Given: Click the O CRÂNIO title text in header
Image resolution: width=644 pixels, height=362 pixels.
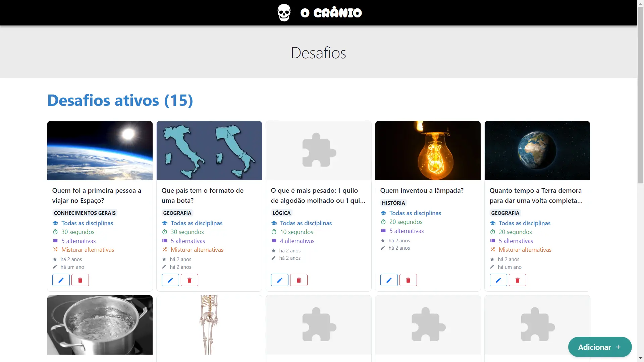Looking at the screenshot, I should 331,13.
